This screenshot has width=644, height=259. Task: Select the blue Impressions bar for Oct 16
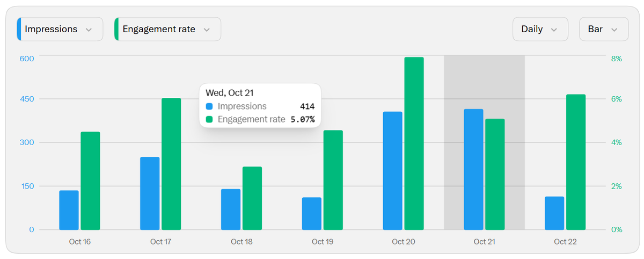click(69, 210)
